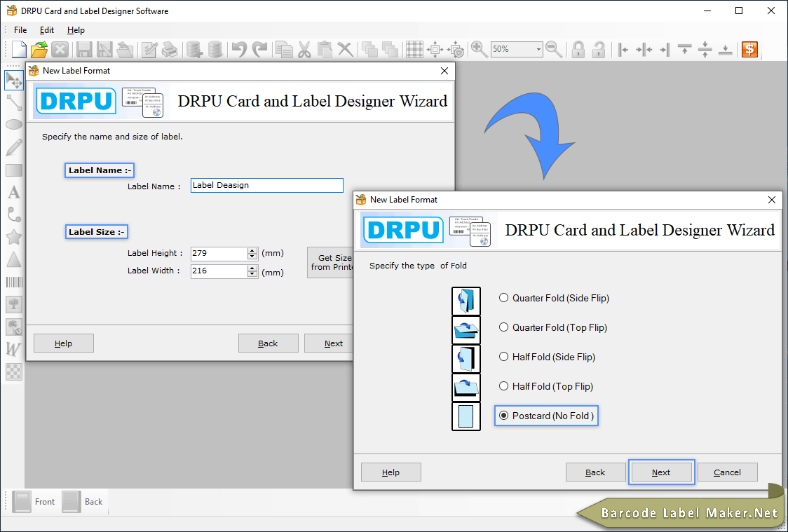Click the open padlock Unlock icon
Image resolution: width=788 pixels, height=532 pixels.
coord(599,49)
